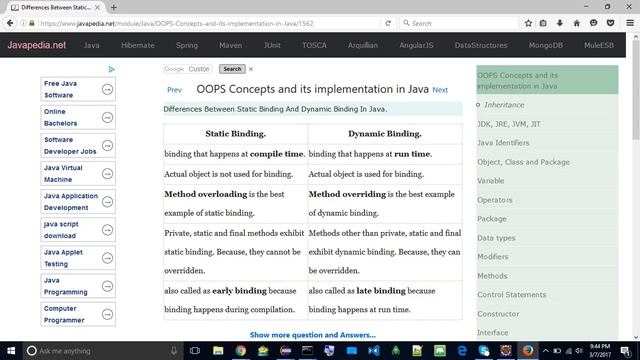Click Cortana microphone icon
The height and width of the screenshot is (360, 640).
(x=174, y=351)
